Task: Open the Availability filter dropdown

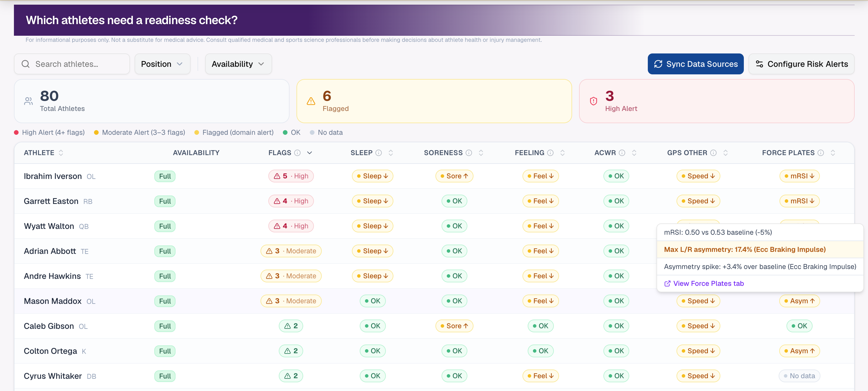Action: (238, 64)
